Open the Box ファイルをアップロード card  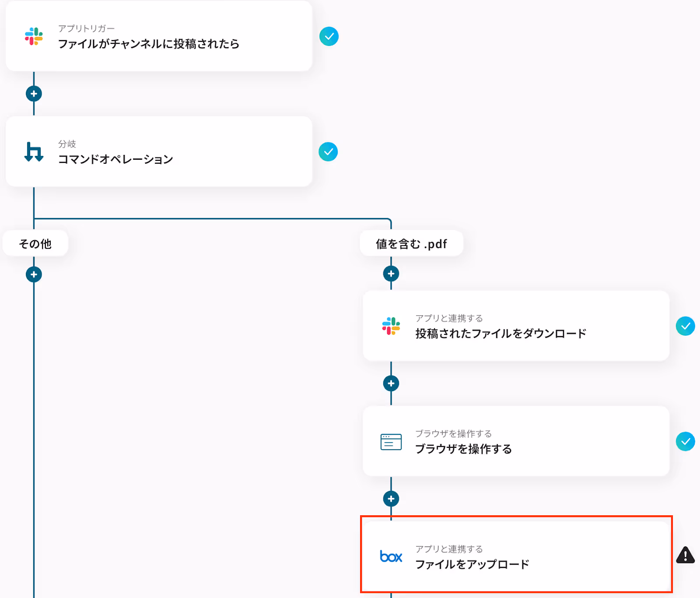pos(516,555)
